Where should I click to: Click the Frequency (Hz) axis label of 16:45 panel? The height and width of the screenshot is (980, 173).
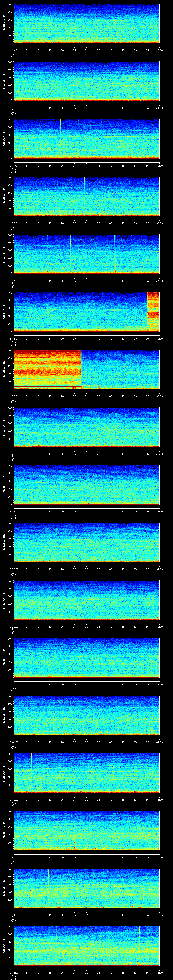pos(4,946)
